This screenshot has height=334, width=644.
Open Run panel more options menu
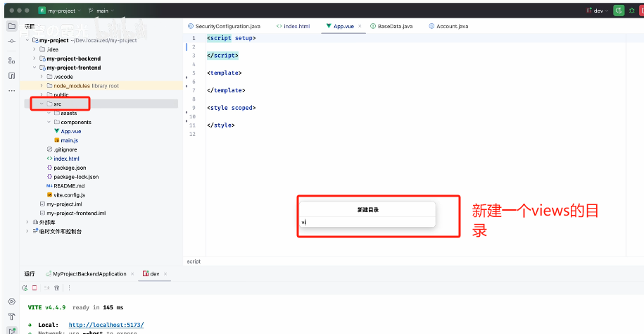pyautogui.click(x=69, y=288)
